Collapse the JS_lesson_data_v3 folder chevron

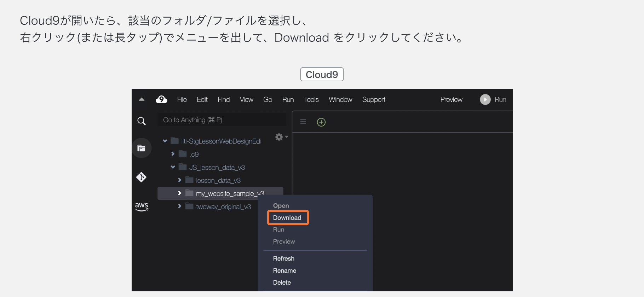click(173, 167)
